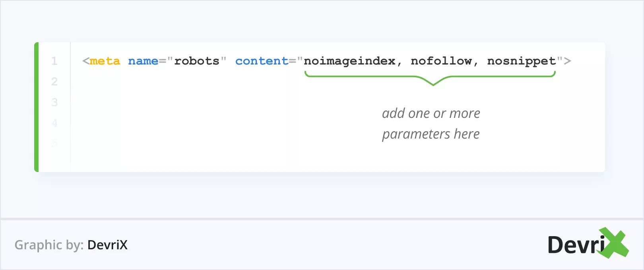Click the "add one or more parameters here" note
Image resolution: width=644 pixels, height=270 pixels.
click(x=431, y=123)
